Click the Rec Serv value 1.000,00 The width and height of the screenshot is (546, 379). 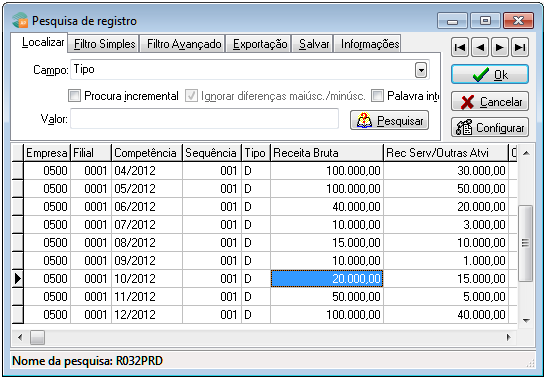pos(446,261)
